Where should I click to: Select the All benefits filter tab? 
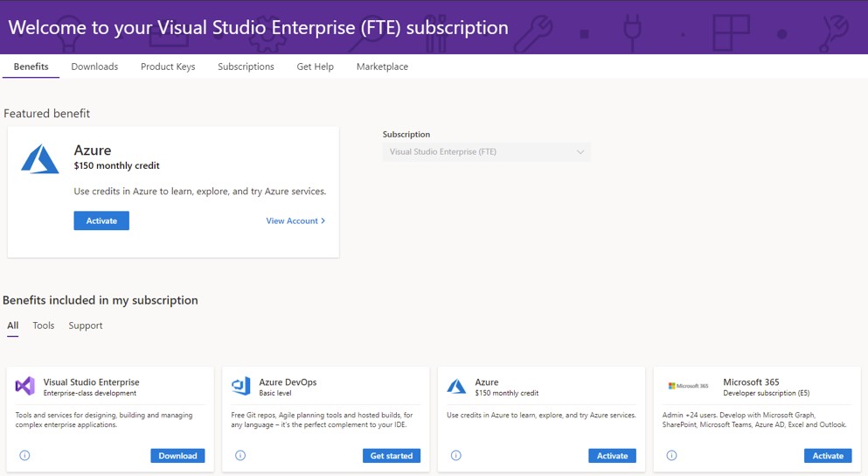(x=13, y=325)
